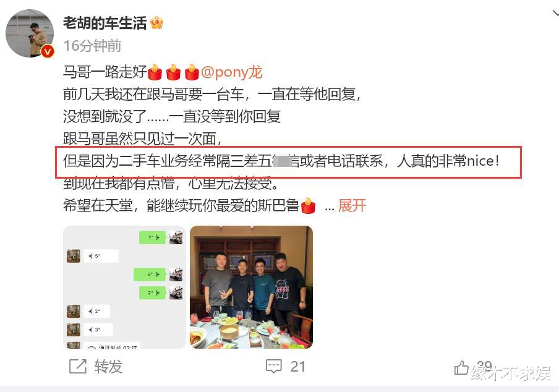Open the top-right chevron post menu
The height and width of the screenshot is (392, 559).
pos(555,14)
